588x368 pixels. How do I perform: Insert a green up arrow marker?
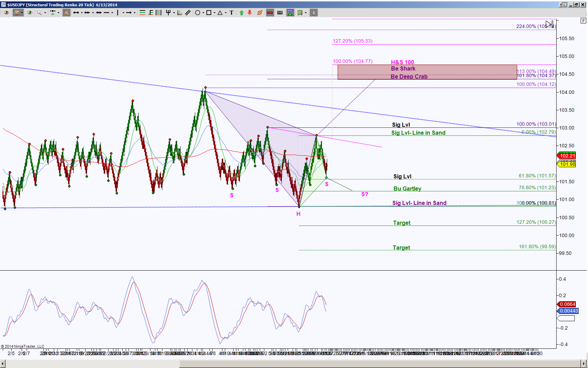click(x=242, y=13)
